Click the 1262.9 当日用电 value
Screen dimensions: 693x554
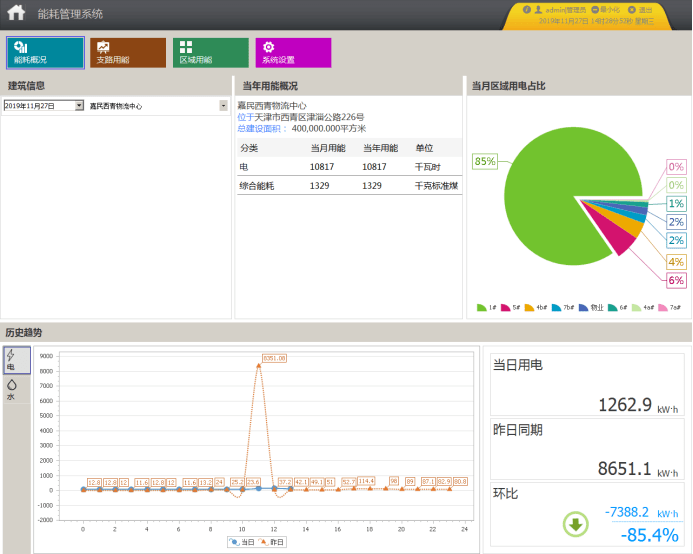pos(625,405)
